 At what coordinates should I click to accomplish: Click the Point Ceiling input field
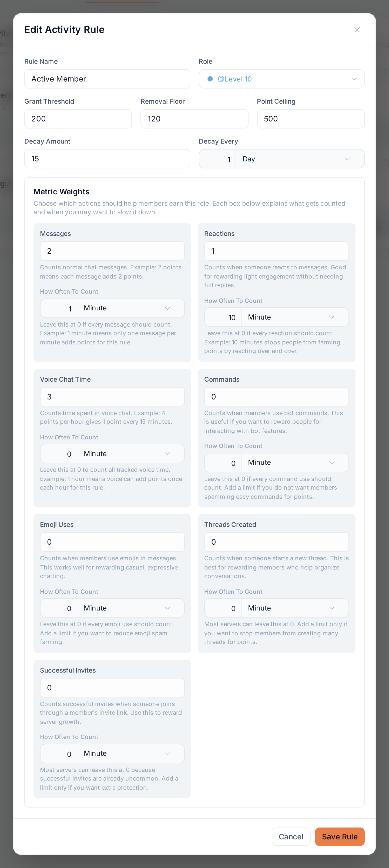point(310,118)
